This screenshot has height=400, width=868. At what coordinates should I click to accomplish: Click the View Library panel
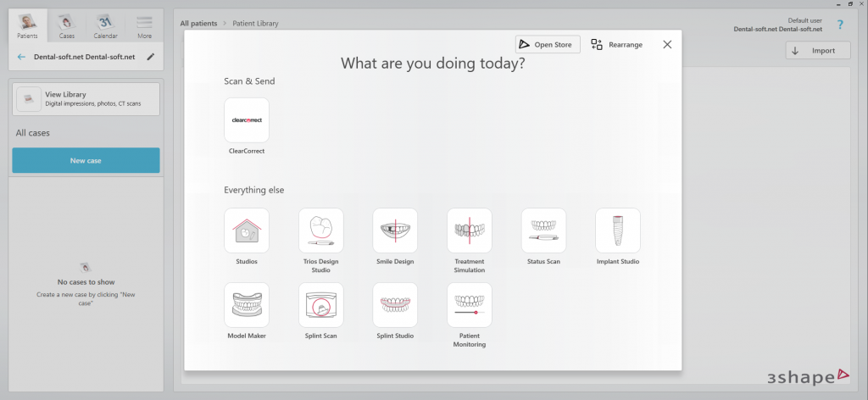click(x=86, y=99)
